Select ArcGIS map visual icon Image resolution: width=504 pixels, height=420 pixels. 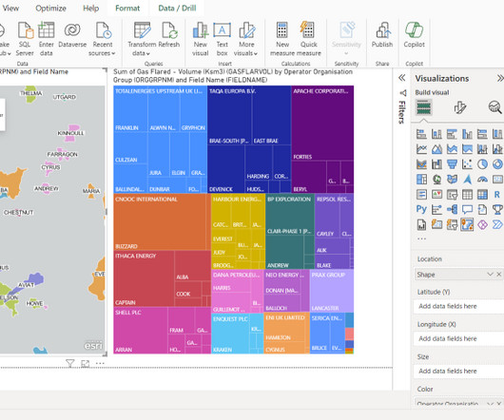(467, 224)
